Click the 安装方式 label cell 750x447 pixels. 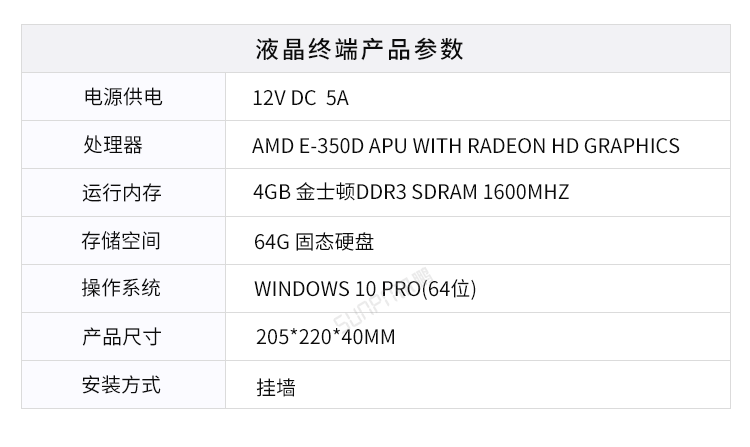click(x=121, y=385)
